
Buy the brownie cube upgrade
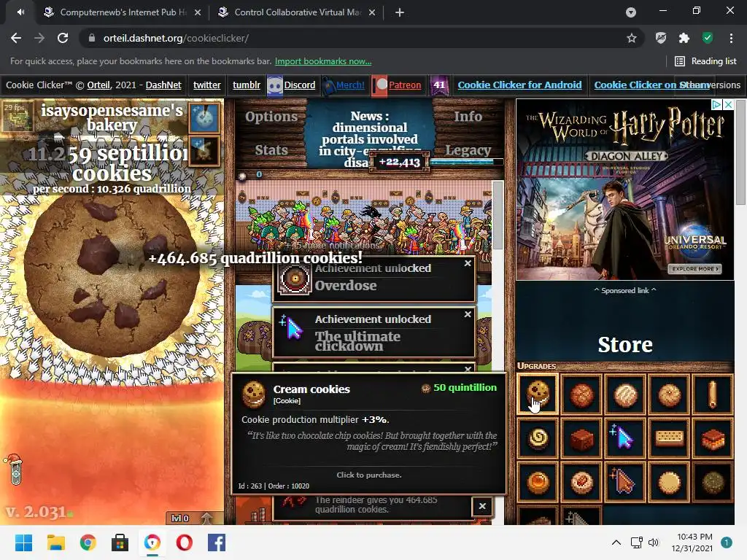click(581, 437)
